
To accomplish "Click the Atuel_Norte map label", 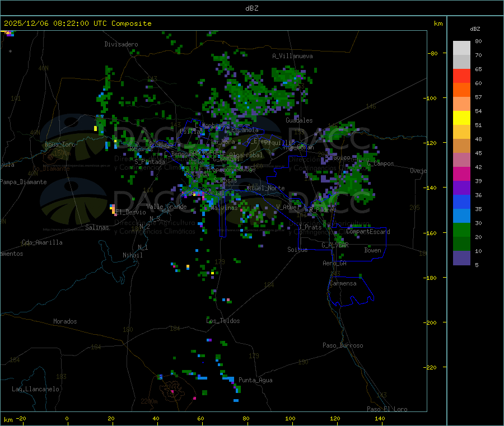I will click(x=266, y=188).
